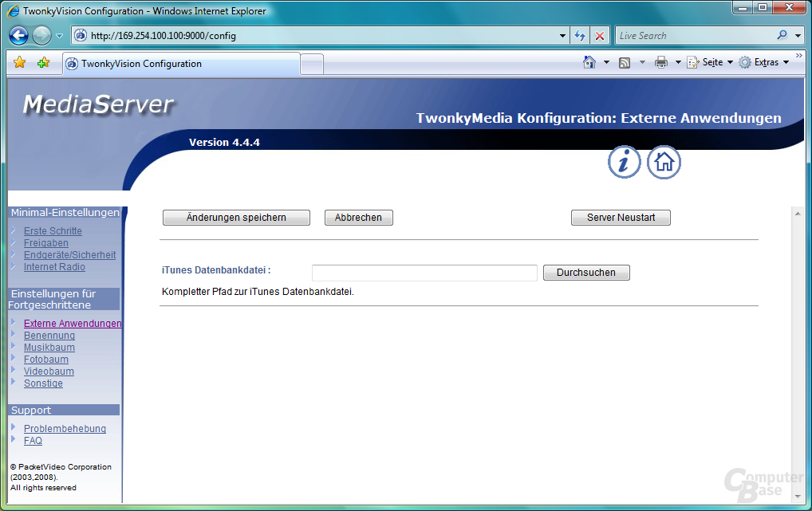Click the RSS feeds icon
This screenshot has width=812, height=511.
click(625, 63)
